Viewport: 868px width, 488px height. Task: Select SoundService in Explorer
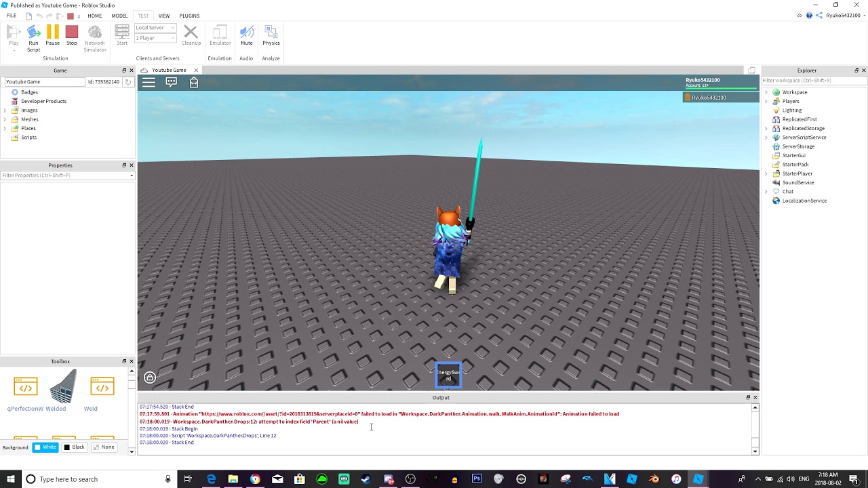click(x=797, y=182)
